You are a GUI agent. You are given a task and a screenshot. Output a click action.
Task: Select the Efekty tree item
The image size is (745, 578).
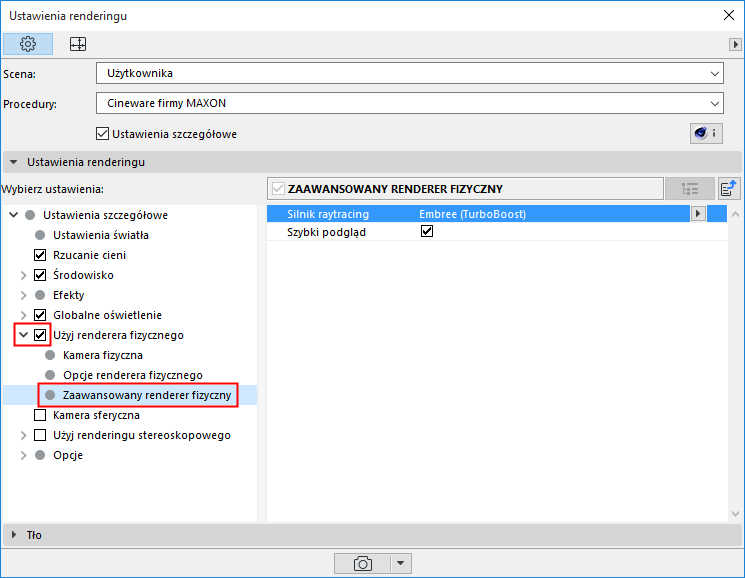[68, 295]
